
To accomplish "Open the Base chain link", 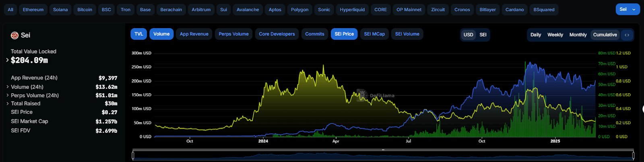I will [x=145, y=10].
